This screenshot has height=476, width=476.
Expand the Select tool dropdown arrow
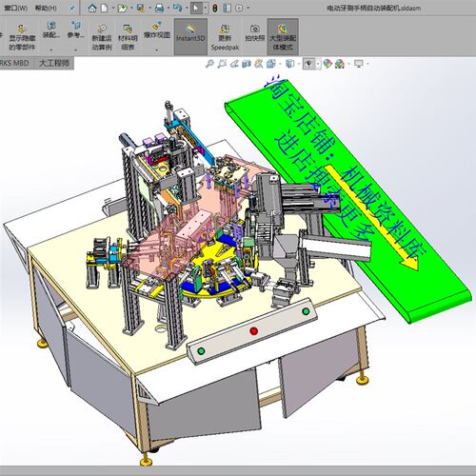(206, 8)
